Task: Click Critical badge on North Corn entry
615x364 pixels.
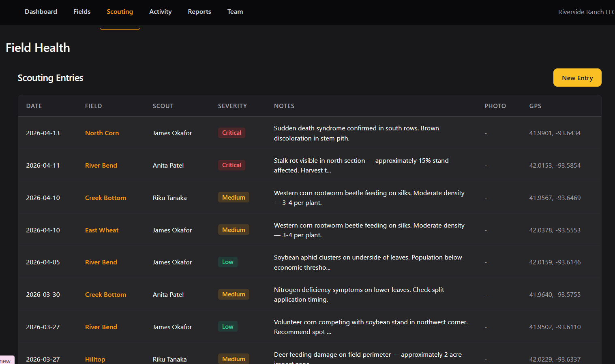Action: 231,133
